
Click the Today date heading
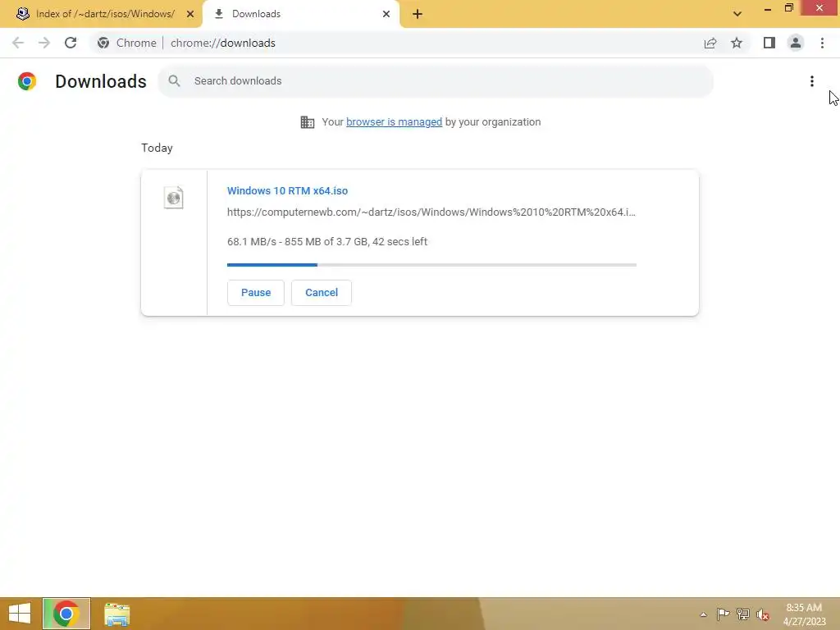[x=157, y=148]
